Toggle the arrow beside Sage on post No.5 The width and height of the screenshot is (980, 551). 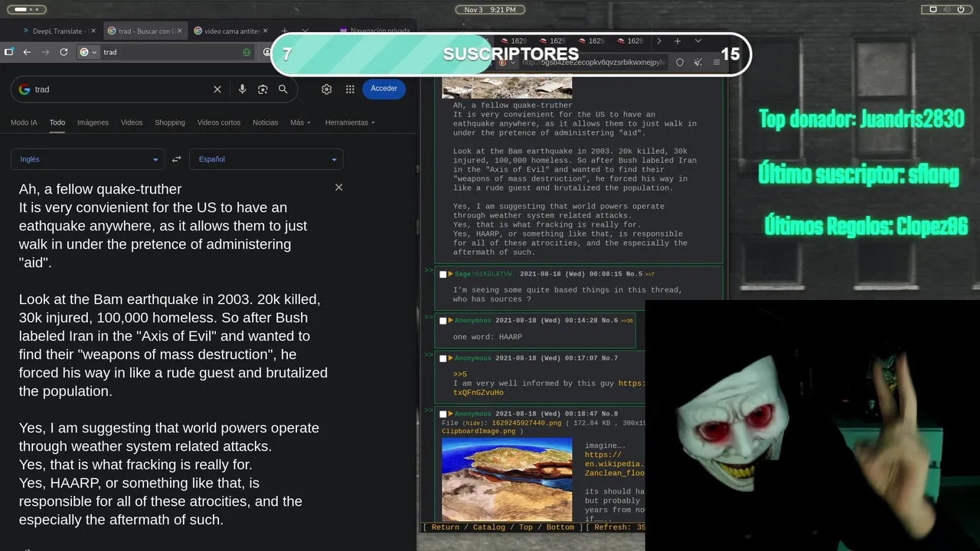click(x=451, y=274)
